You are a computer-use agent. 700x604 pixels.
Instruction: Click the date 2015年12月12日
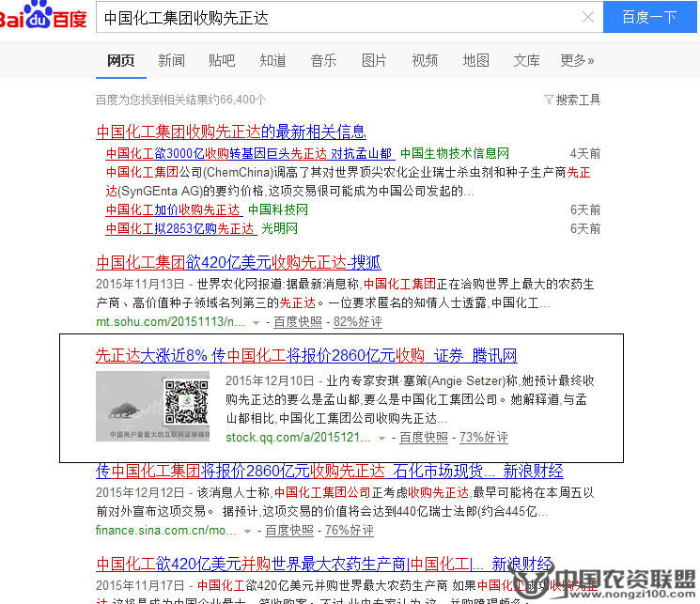(140, 492)
